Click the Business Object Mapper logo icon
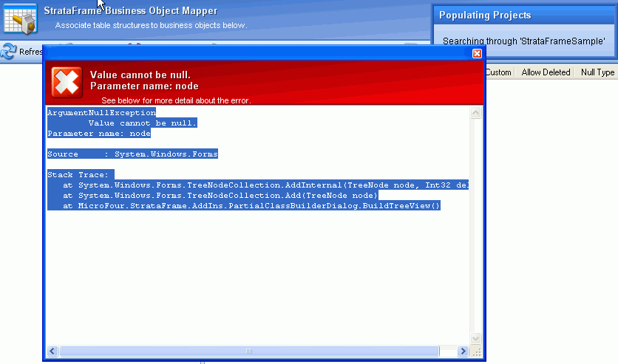The height and width of the screenshot is (364, 618). [x=20, y=18]
